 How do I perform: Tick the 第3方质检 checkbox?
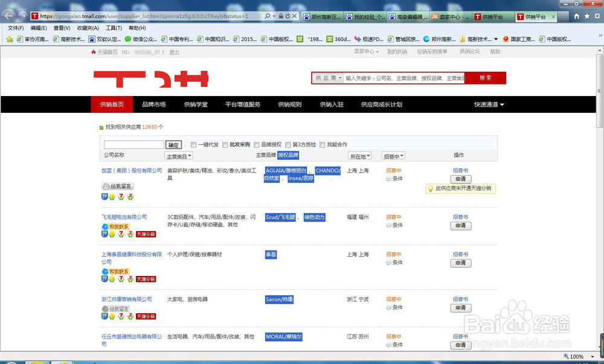point(288,145)
